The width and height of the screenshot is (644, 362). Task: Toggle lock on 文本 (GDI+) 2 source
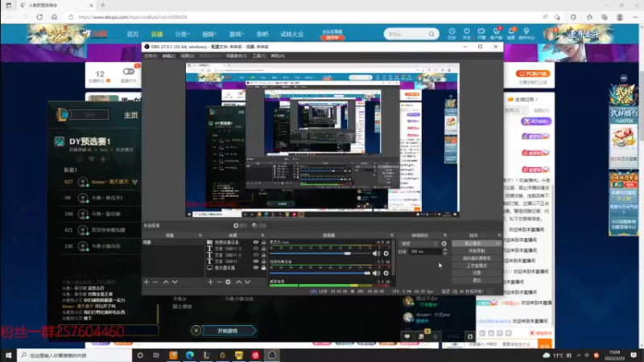[x=264, y=255]
